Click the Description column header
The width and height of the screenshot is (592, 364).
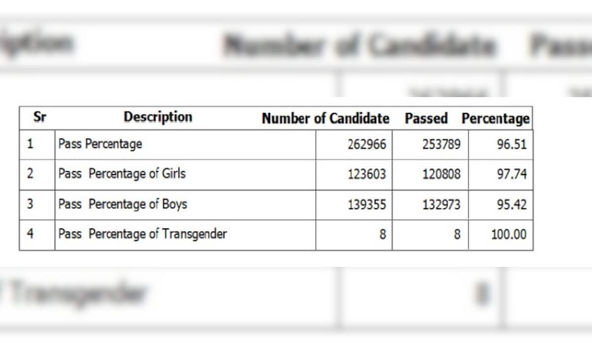tap(158, 117)
